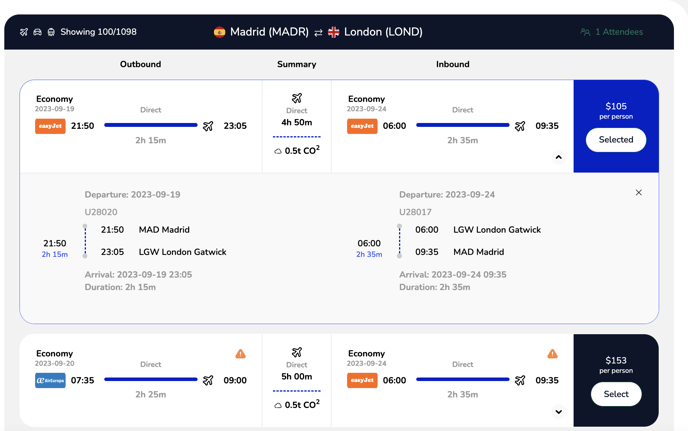Open the 1 Attendees icon
The width and height of the screenshot is (688, 431).
pyautogui.click(x=585, y=32)
